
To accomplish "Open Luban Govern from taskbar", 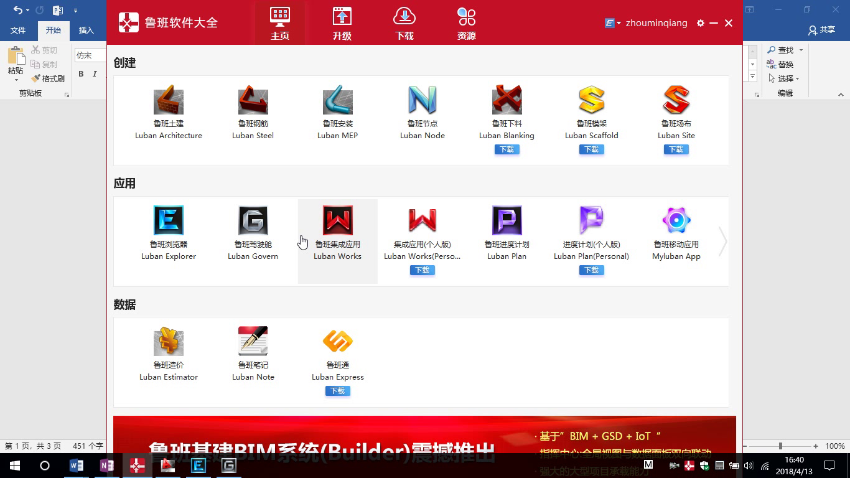I will (229, 466).
